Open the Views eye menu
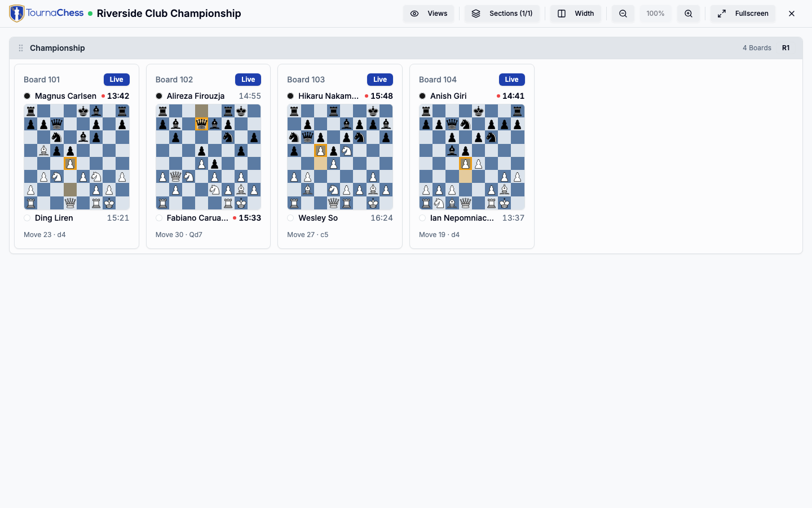This screenshot has width=812, height=508. click(x=429, y=14)
